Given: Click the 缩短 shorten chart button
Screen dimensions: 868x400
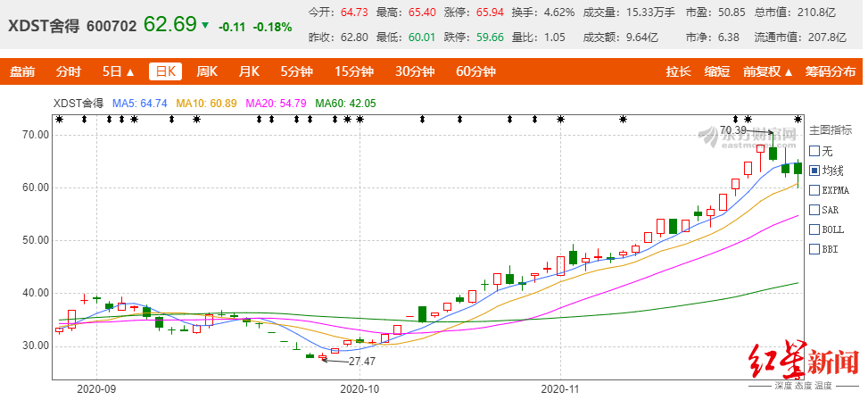Looking at the screenshot, I should click(x=717, y=71).
